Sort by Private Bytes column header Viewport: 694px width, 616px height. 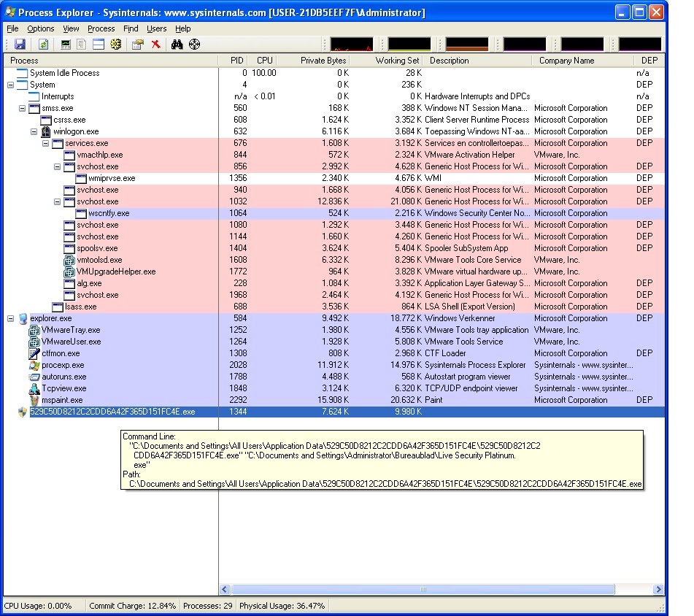point(315,61)
